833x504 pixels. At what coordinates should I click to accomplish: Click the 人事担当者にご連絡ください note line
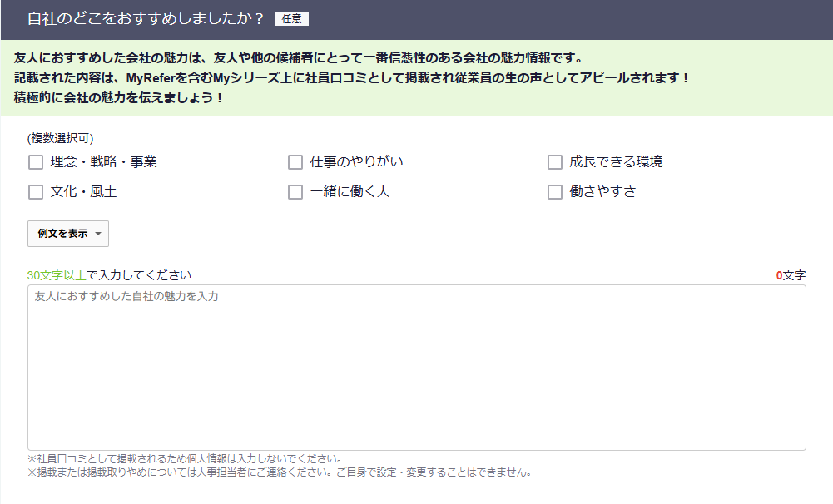click(279, 472)
